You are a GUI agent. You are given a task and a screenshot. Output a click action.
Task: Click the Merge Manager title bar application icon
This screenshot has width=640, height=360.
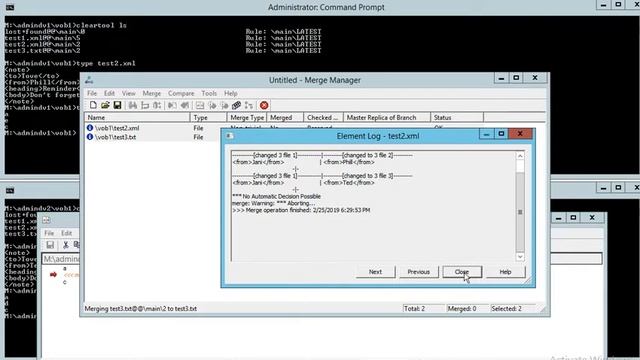coord(89,80)
